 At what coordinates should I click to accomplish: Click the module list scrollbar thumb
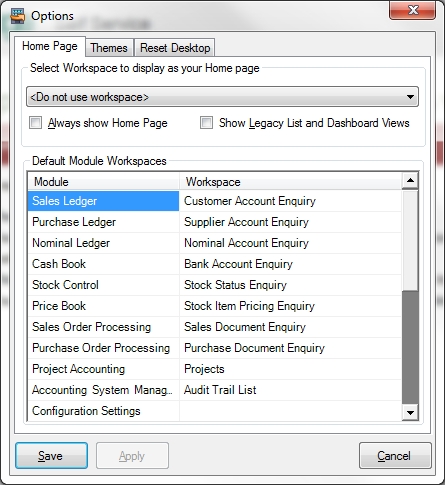(410, 347)
